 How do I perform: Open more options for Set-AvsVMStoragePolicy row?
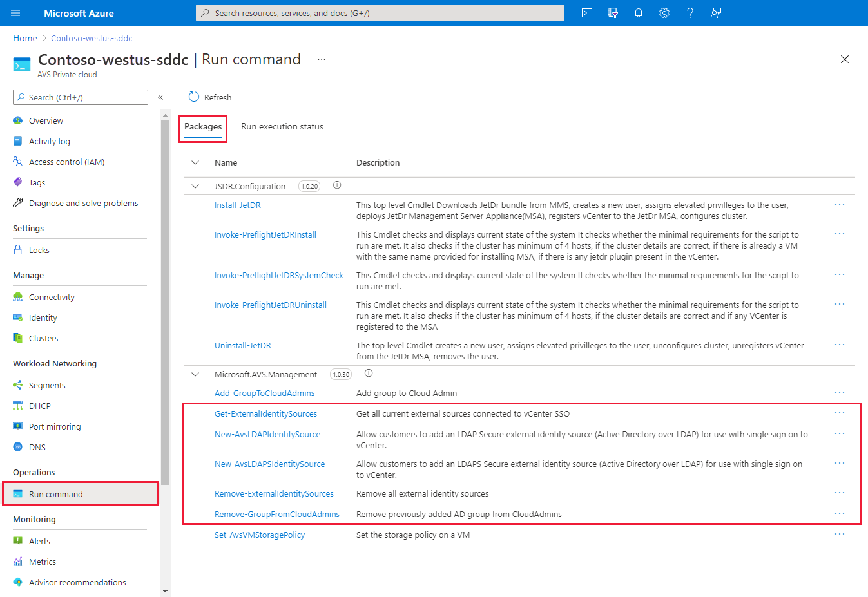[x=840, y=534]
